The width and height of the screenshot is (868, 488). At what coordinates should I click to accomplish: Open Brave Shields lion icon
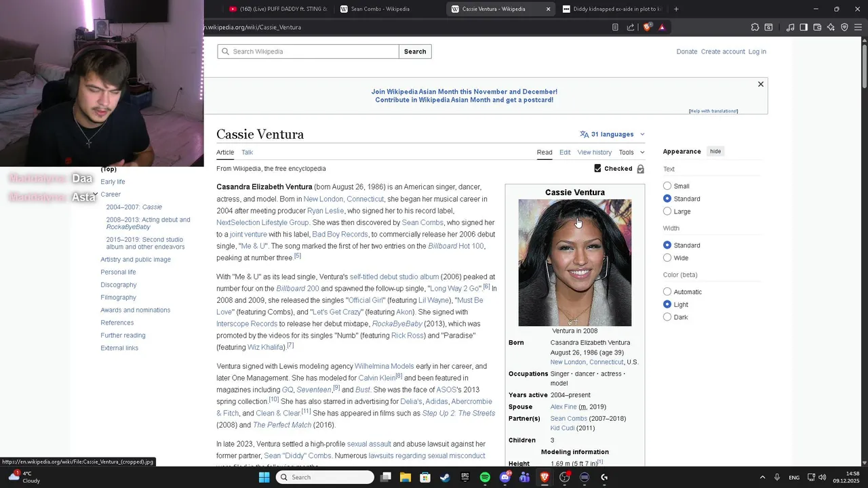[648, 27]
